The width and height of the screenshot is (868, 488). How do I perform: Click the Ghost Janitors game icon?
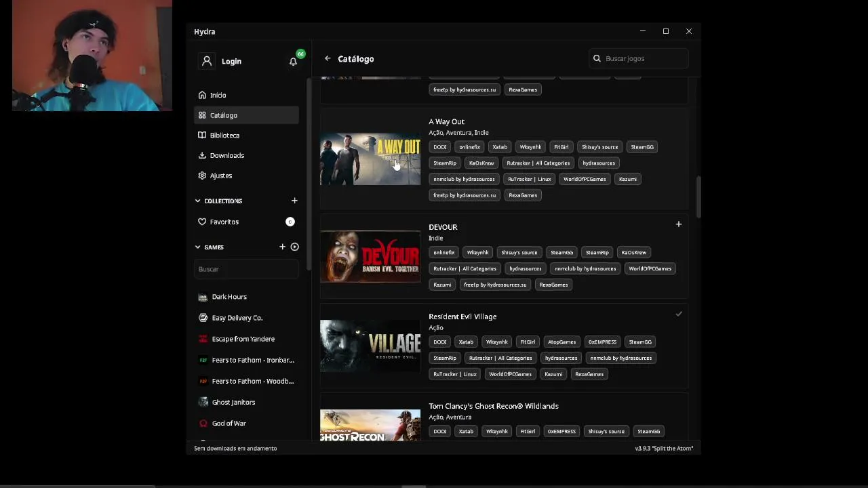[x=203, y=402]
